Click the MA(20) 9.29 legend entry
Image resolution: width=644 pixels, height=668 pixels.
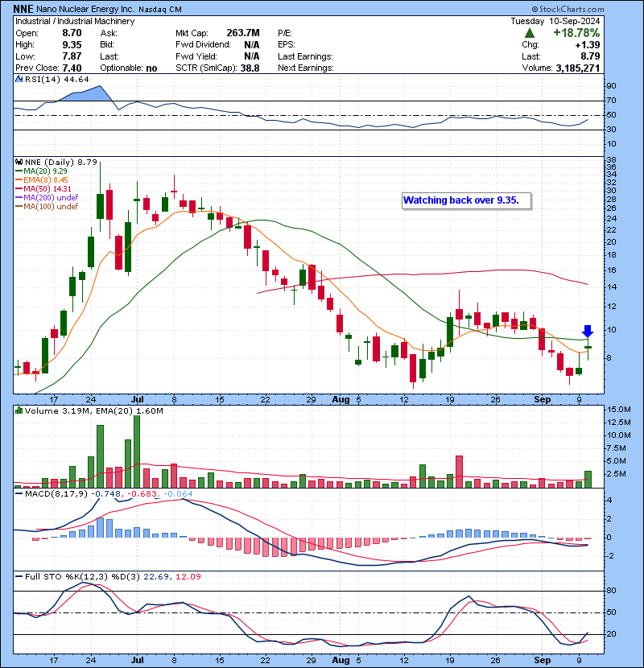pyautogui.click(x=41, y=171)
